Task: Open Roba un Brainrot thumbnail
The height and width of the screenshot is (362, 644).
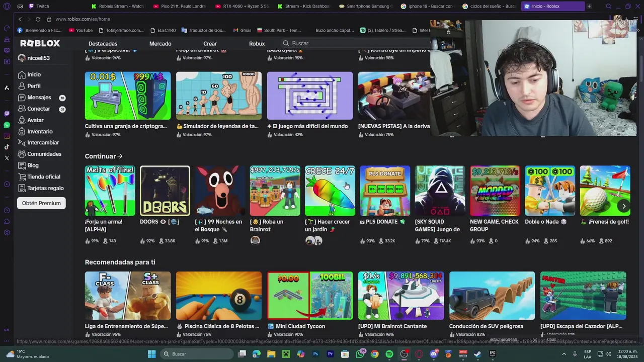Action: point(275,191)
